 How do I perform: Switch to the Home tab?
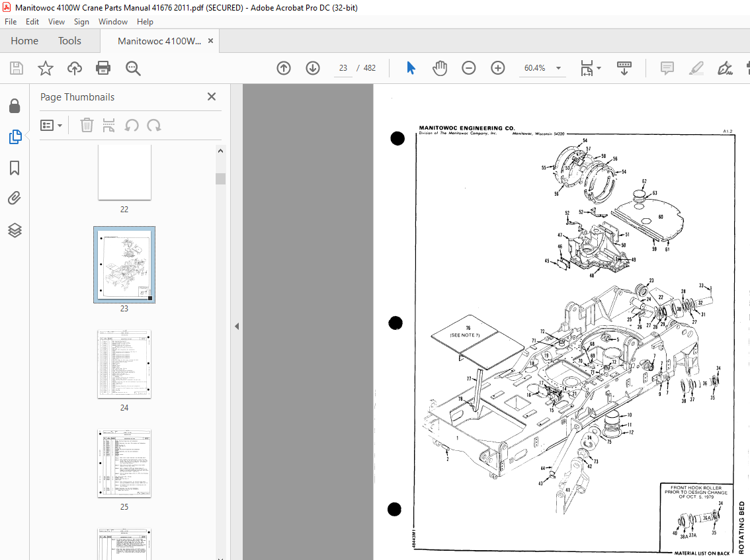(24, 40)
